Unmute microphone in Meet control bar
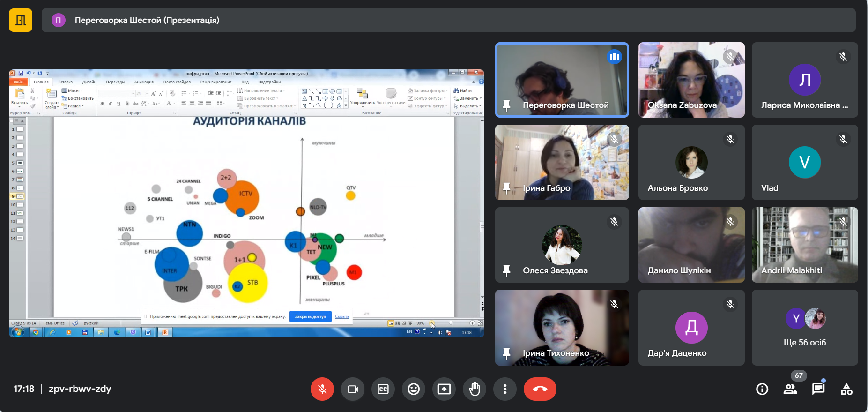Image resolution: width=868 pixels, height=412 pixels. [322, 389]
